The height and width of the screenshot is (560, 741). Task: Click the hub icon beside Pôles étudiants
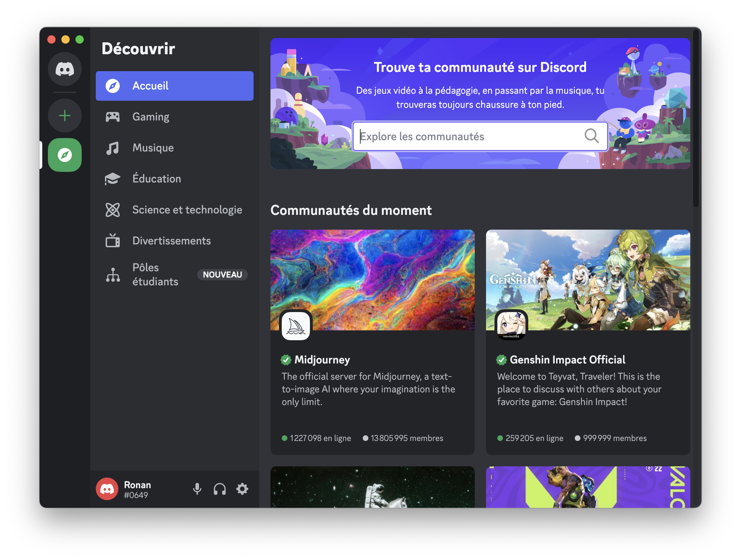(x=113, y=275)
